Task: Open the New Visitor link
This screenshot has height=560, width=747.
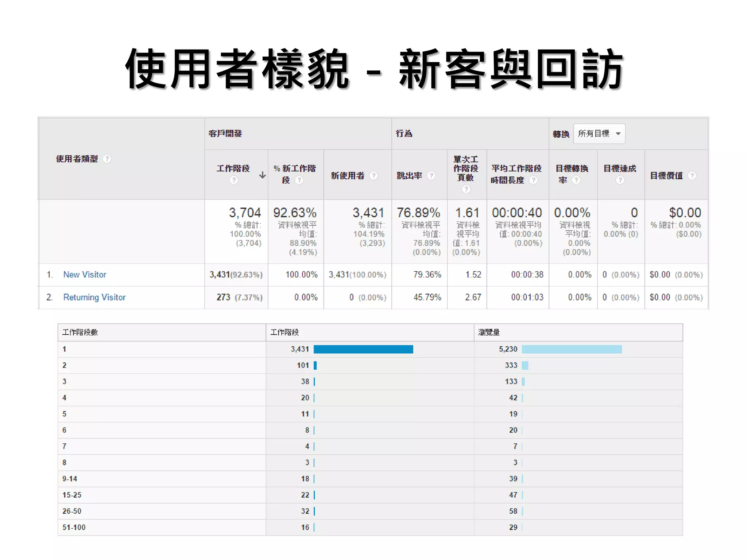Action: (x=85, y=275)
